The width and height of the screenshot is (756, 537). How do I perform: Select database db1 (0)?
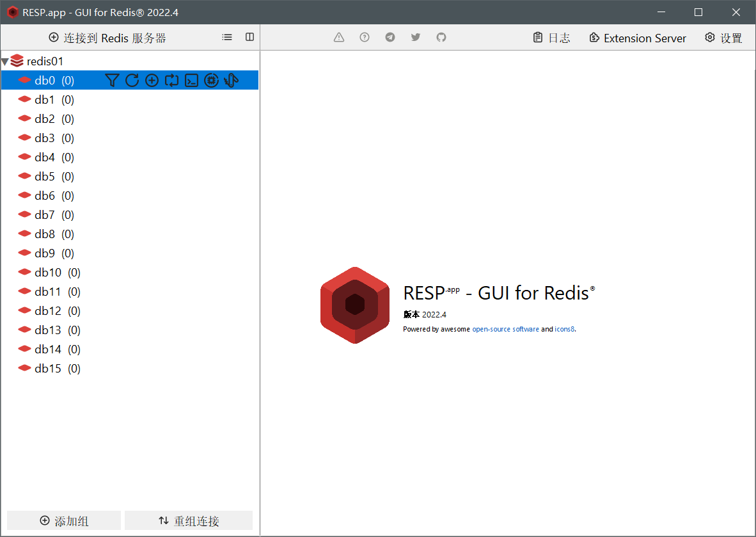click(x=130, y=99)
